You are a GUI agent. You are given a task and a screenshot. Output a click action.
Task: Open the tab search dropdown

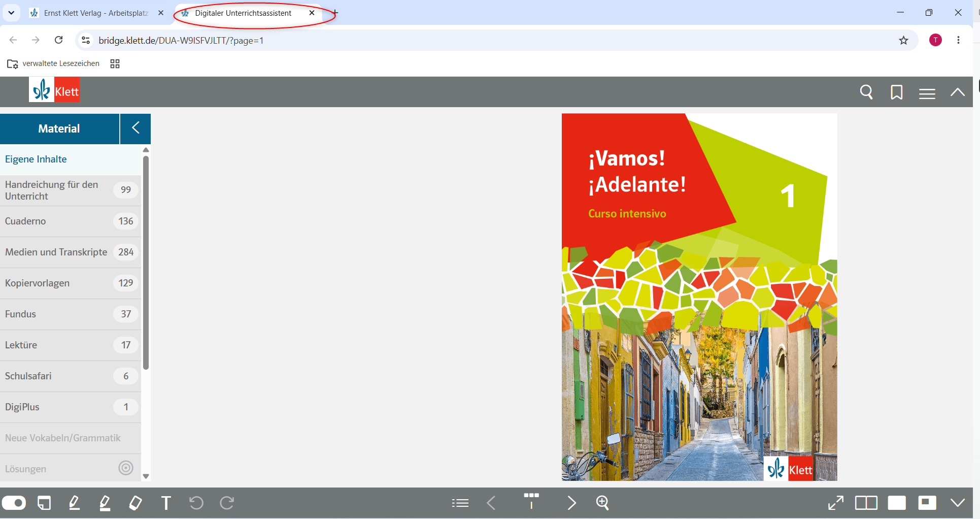tap(11, 13)
